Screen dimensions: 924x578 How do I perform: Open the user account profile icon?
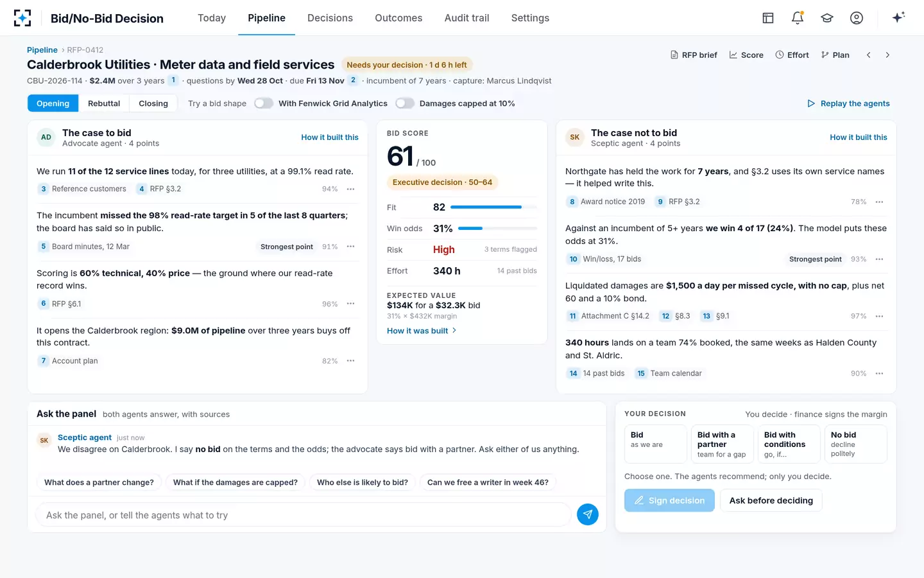pos(857,18)
